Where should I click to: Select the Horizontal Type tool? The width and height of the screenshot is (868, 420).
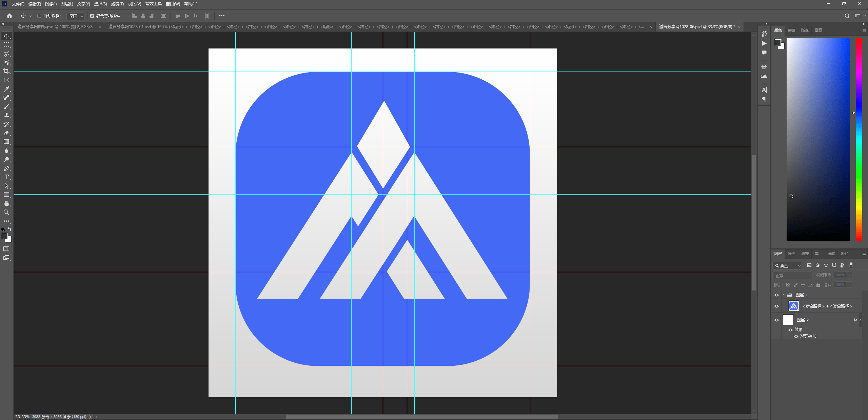pyautogui.click(x=6, y=177)
